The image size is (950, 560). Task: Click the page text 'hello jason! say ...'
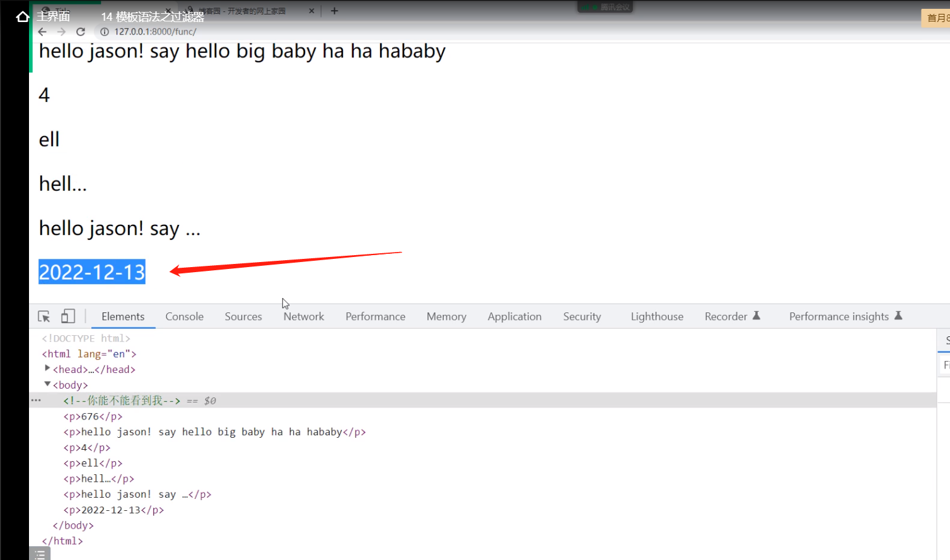(x=120, y=228)
